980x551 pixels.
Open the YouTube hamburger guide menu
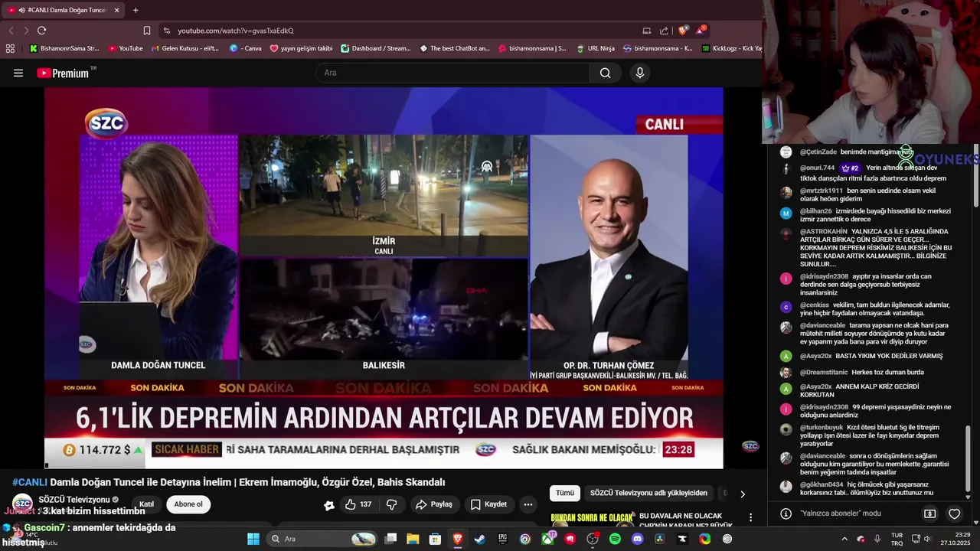(18, 73)
